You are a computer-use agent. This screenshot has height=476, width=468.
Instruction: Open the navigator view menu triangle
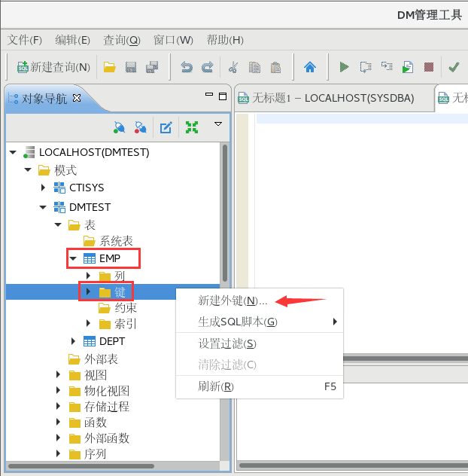click(x=218, y=124)
